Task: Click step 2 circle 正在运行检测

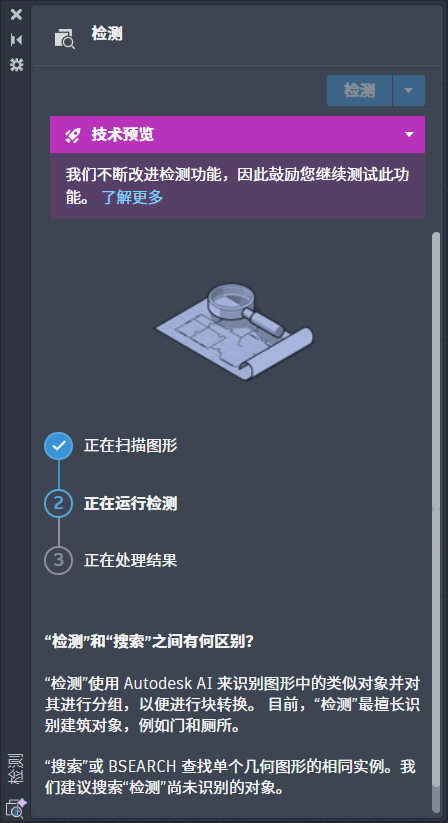Action: point(59,503)
